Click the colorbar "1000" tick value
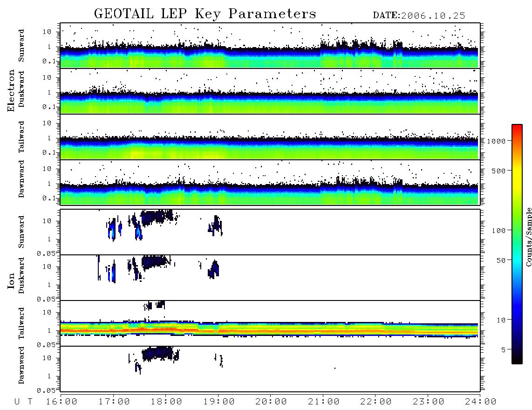This screenshot has width=532, height=410. pos(497,141)
